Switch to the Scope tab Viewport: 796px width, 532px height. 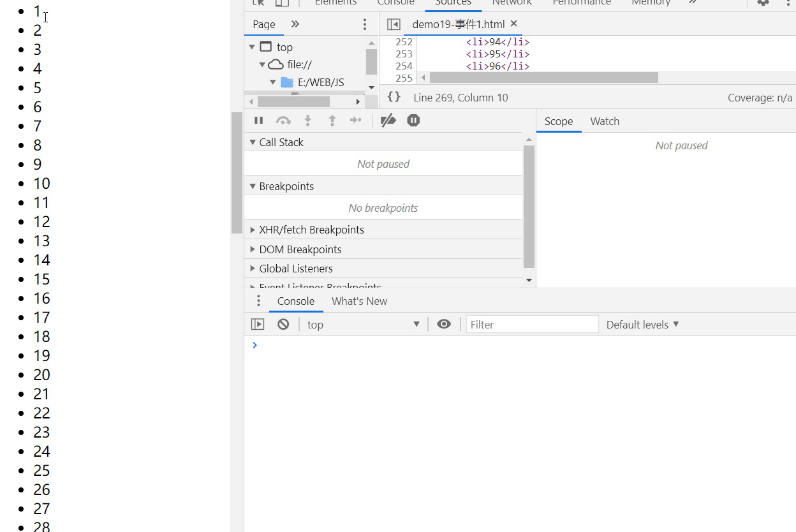[x=559, y=121]
